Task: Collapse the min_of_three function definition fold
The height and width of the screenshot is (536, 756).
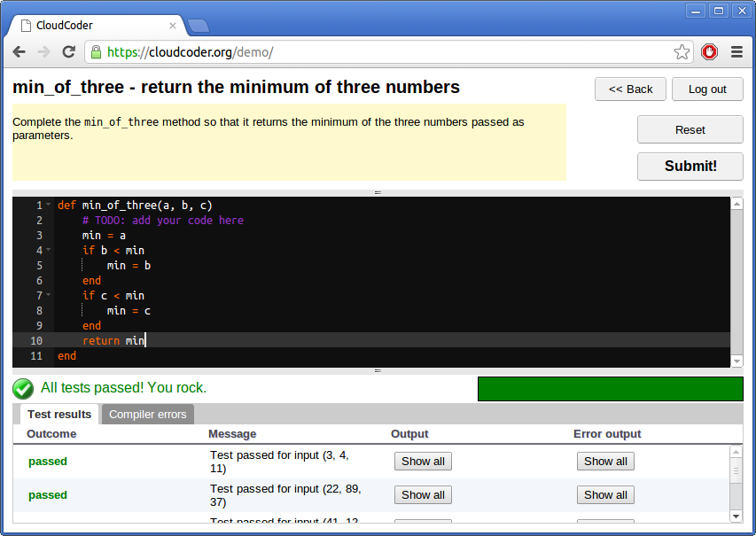Action: coord(46,205)
